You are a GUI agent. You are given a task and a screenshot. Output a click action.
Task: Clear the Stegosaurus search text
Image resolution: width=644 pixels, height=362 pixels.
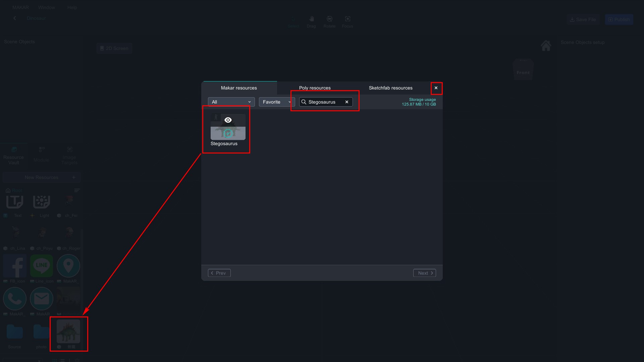coord(347,102)
